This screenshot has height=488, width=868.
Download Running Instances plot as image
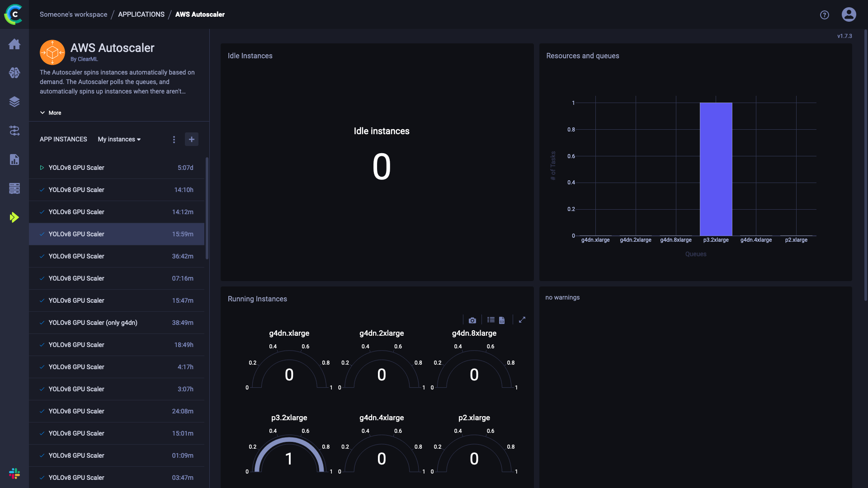[472, 320]
